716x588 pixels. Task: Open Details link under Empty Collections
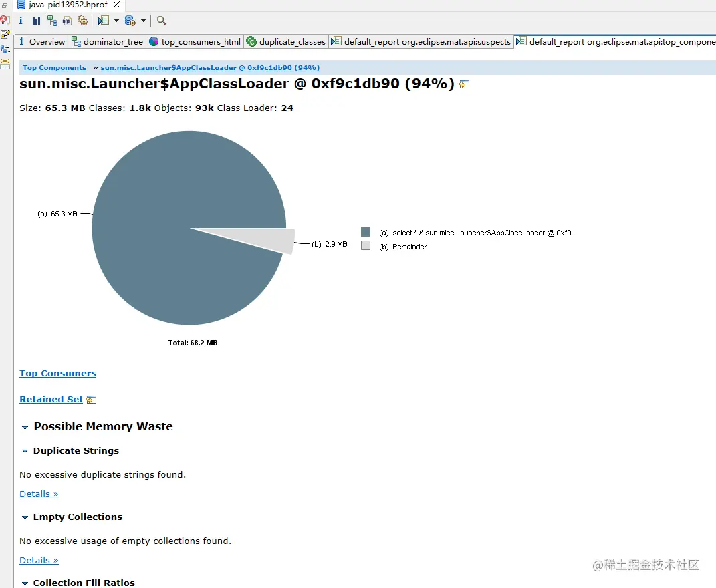[39, 560]
